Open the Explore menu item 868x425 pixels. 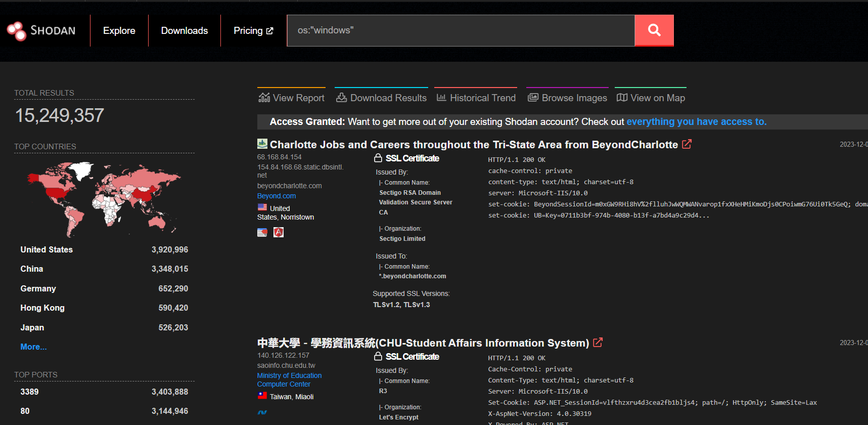click(119, 31)
